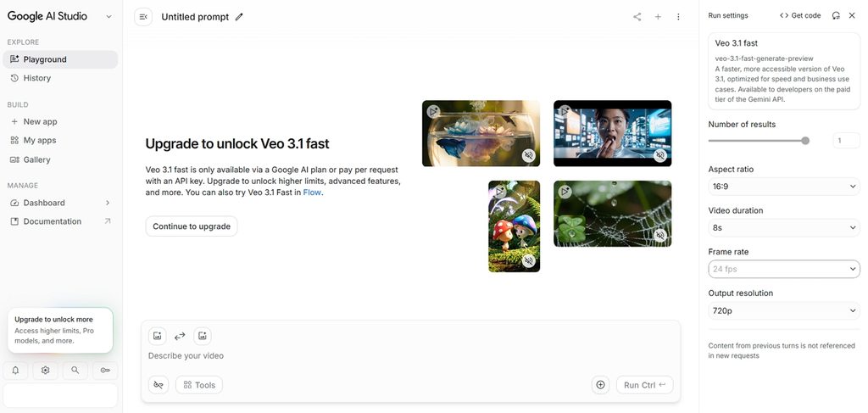Click the empty account box below sidebar icons

coord(60,396)
